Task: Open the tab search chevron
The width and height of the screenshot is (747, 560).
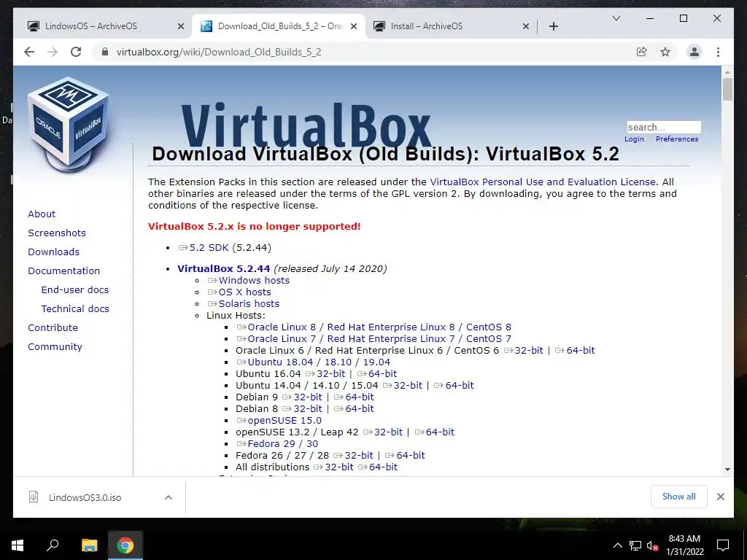Action: point(616,18)
